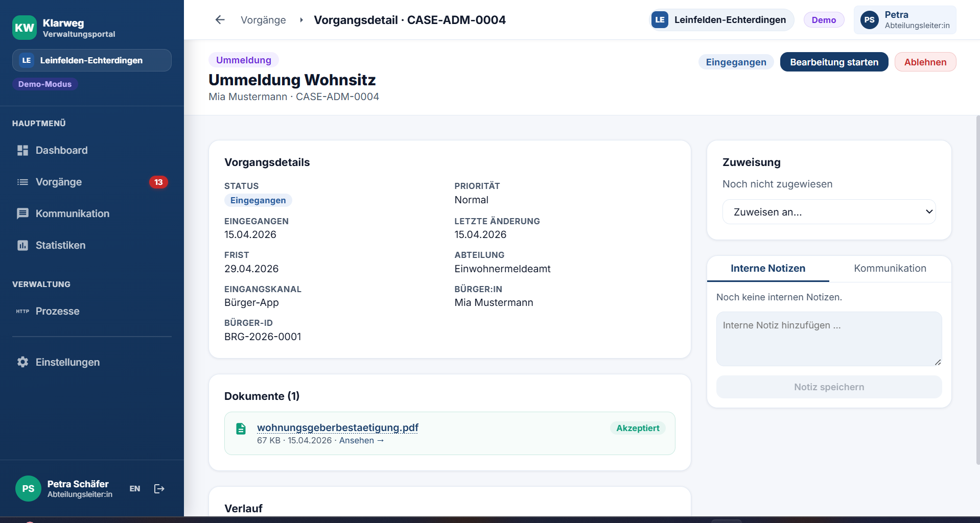Click the Ansehen → link
This screenshot has width=980, height=523.
(362, 440)
